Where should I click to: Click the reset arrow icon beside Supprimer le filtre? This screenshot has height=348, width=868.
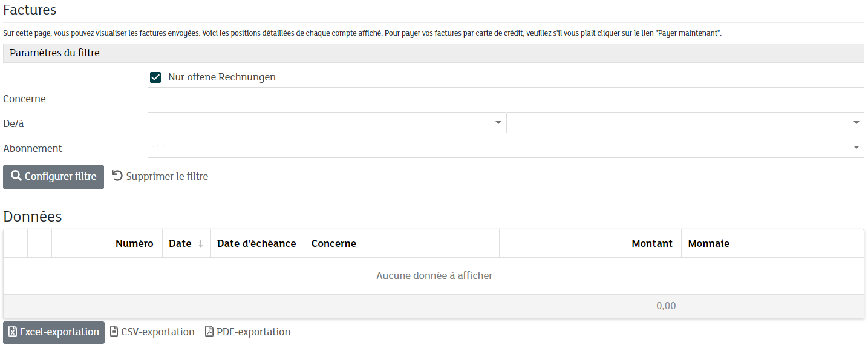117,176
